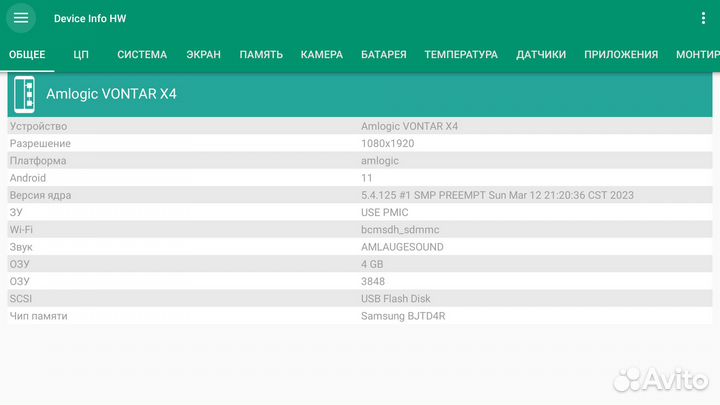Viewport: 720px width, 405px height.
Task: Click the Wi-Fi row label
Action: [x=21, y=230]
